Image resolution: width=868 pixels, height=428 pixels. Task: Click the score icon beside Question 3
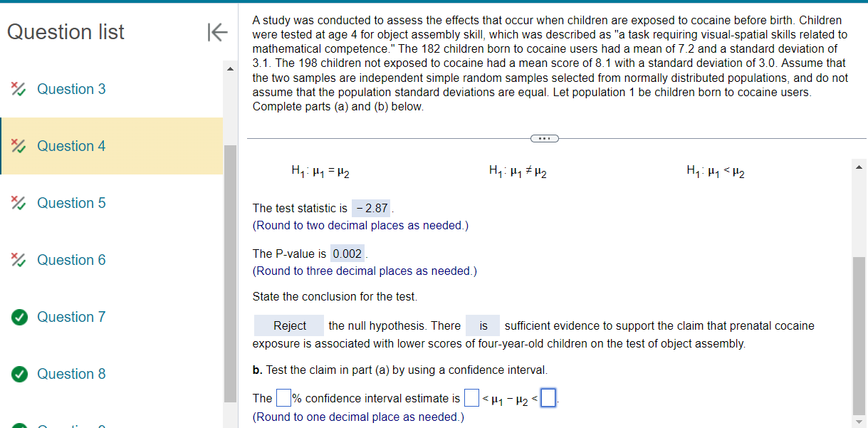tap(19, 88)
